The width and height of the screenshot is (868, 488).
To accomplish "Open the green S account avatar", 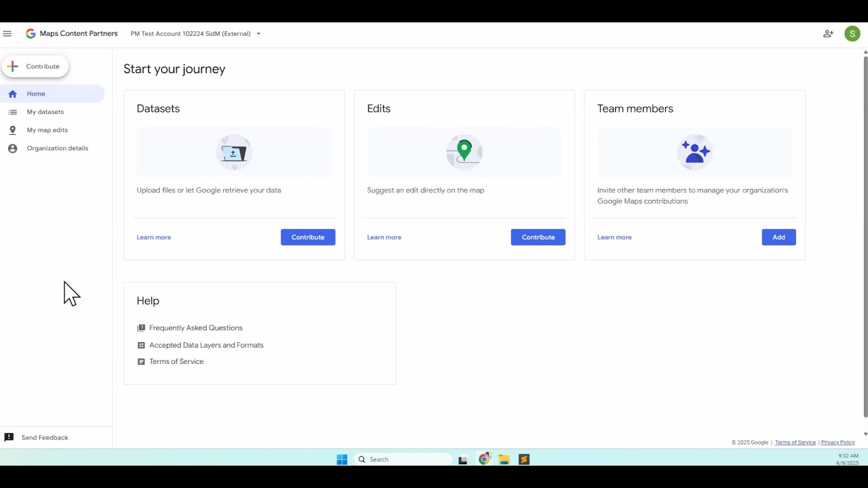I will [x=852, y=34].
